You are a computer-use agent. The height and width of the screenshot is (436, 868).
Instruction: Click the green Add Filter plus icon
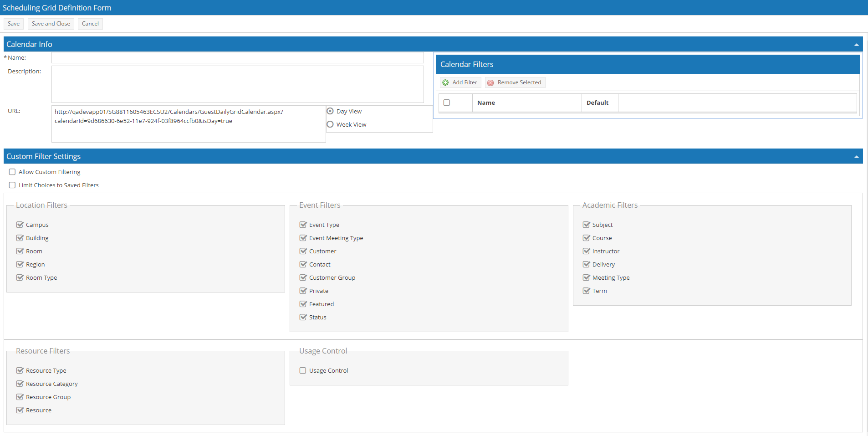pyautogui.click(x=445, y=82)
